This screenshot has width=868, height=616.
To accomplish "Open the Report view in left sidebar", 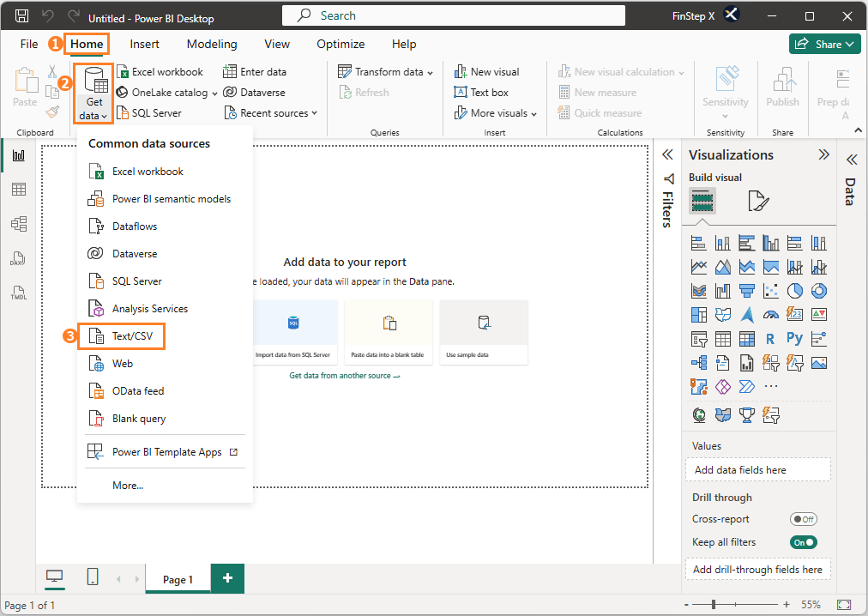I will 18,155.
